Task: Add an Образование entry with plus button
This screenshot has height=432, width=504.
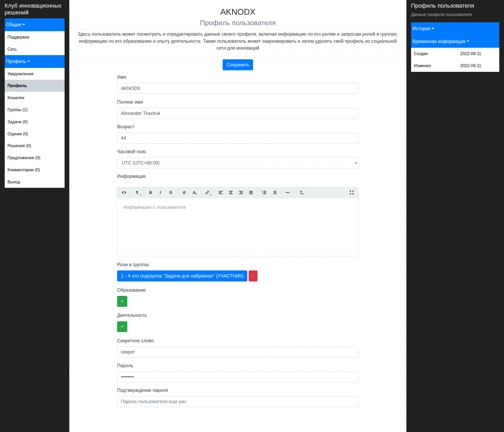Action: [122, 302]
